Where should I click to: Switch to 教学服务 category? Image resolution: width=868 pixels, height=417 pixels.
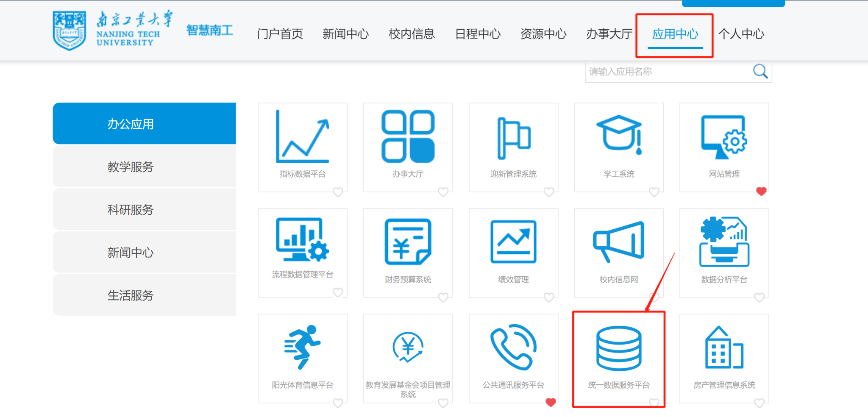(144, 167)
